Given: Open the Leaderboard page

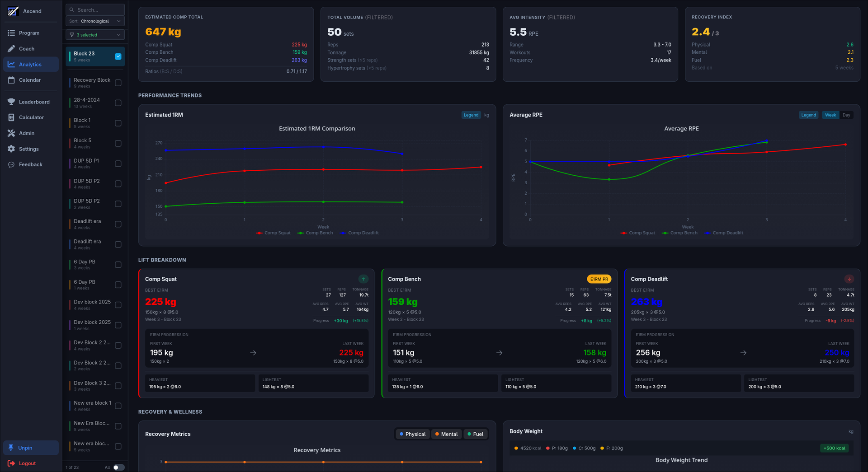Looking at the screenshot, I should pyautogui.click(x=33, y=102).
